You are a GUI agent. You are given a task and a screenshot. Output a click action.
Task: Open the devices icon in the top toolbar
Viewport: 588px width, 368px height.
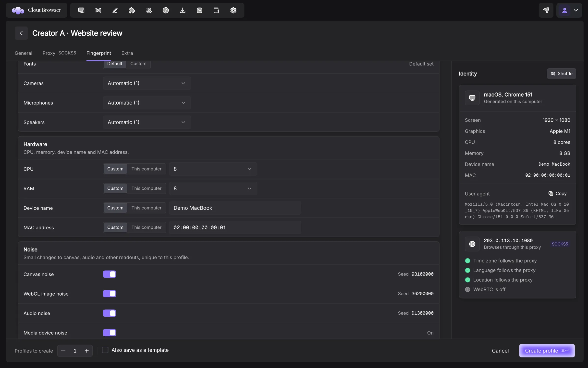tap(81, 10)
